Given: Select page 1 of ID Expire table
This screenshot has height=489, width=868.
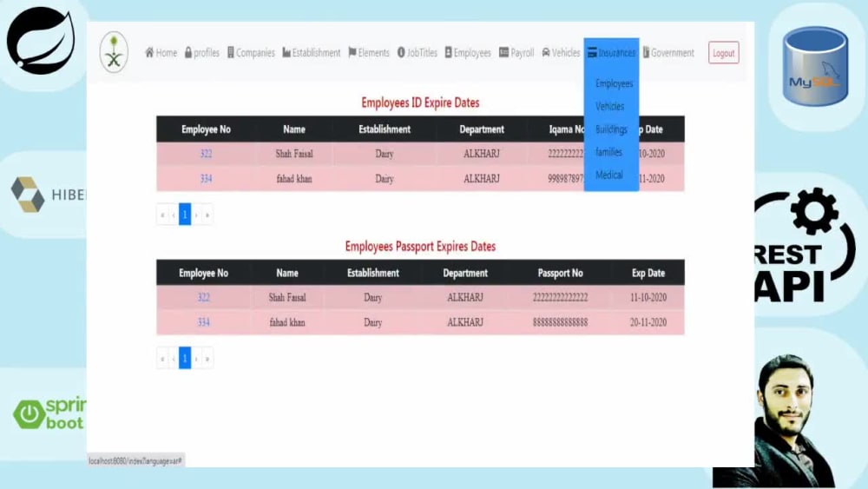Looking at the screenshot, I should point(185,215).
